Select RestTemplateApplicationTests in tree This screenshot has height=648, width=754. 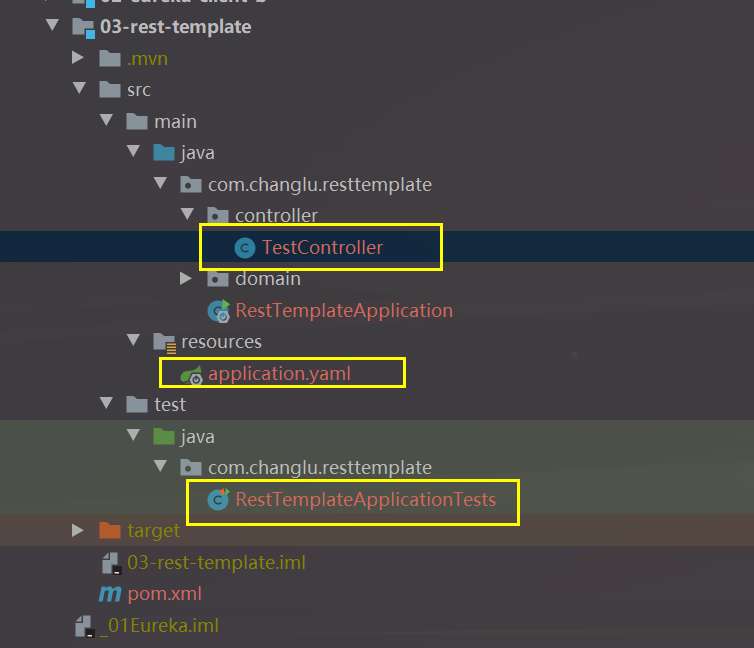pyautogui.click(x=365, y=500)
